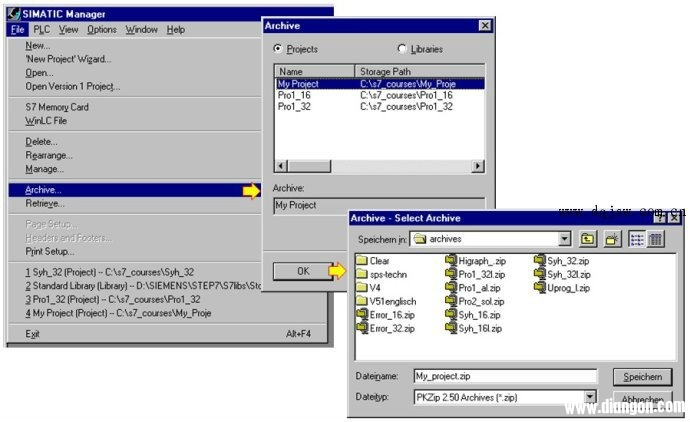Click the Speichern button
This screenshot has height=422, width=690.
coord(641,376)
